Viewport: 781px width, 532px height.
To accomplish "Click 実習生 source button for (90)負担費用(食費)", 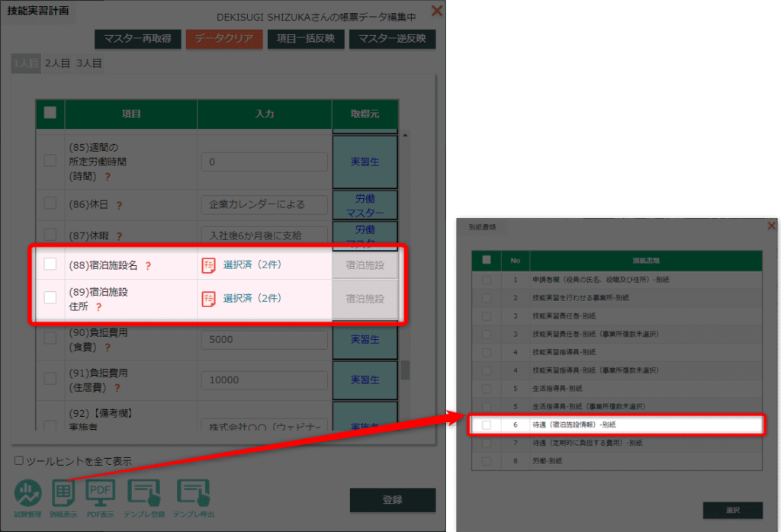I will pyautogui.click(x=365, y=339).
